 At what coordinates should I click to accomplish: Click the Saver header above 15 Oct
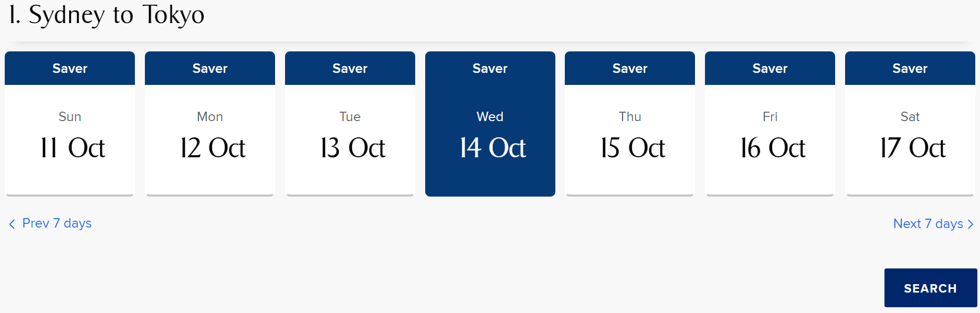point(630,68)
